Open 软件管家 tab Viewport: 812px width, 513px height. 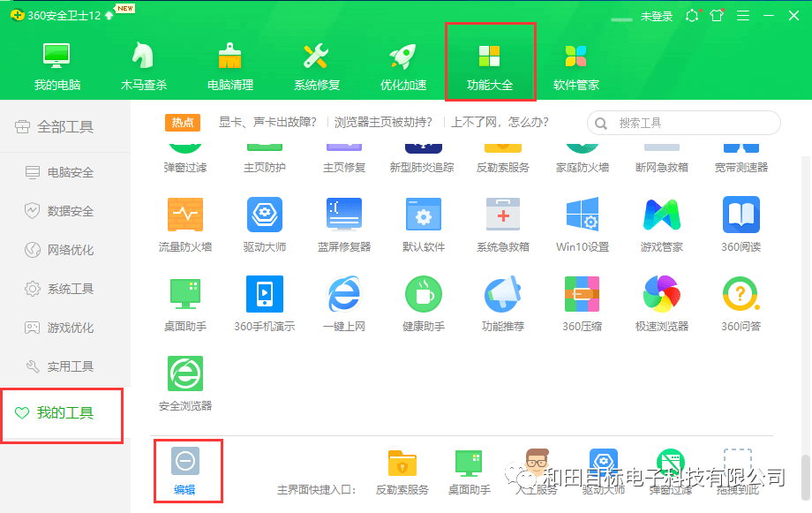(575, 67)
